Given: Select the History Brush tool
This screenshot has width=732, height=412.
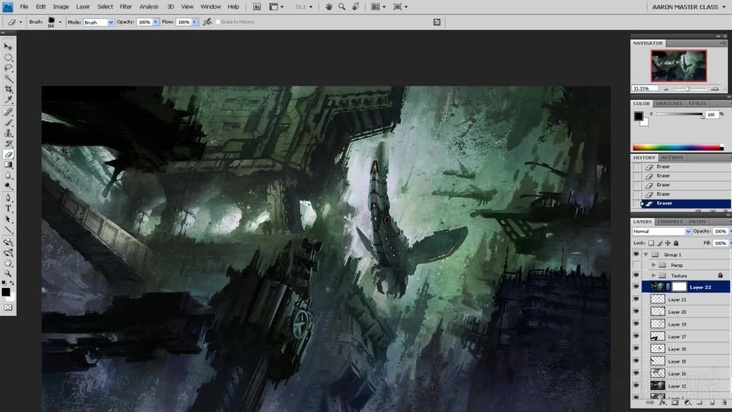Looking at the screenshot, I should point(8,144).
